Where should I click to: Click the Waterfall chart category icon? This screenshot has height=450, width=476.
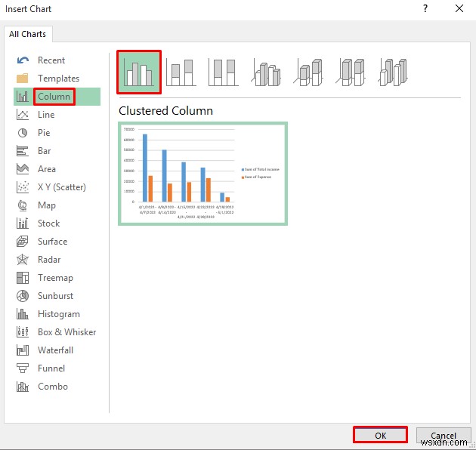[x=23, y=350]
